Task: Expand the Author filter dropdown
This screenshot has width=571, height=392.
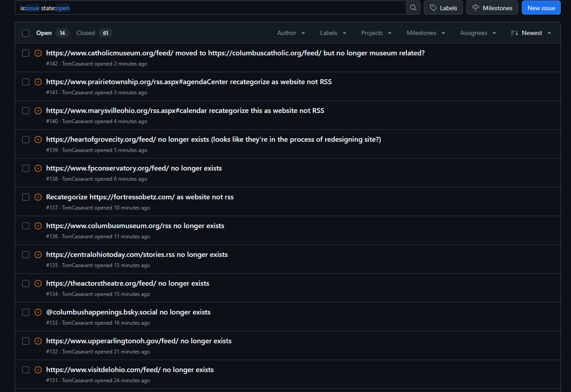Action: click(x=291, y=33)
